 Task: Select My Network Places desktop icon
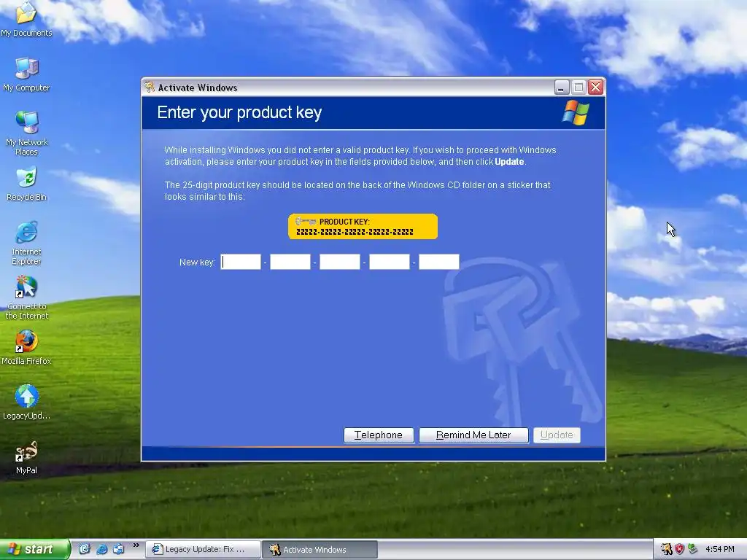[26, 133]
